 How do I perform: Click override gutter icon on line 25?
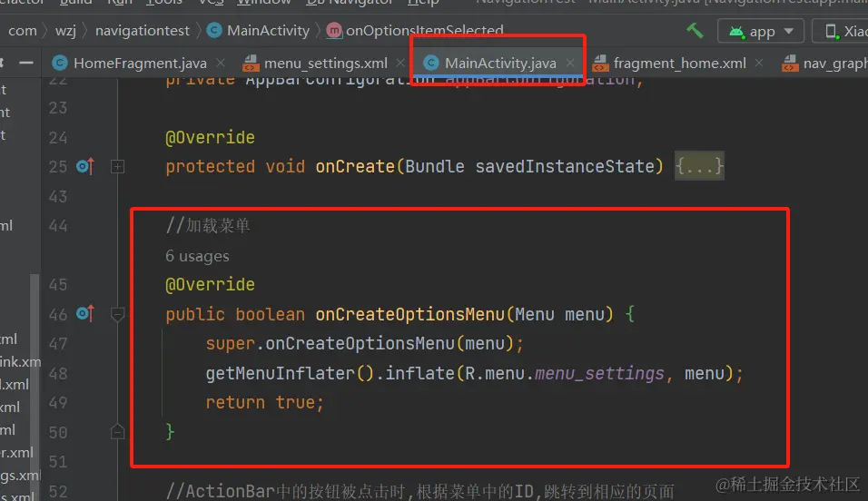(x=85, y=166)
